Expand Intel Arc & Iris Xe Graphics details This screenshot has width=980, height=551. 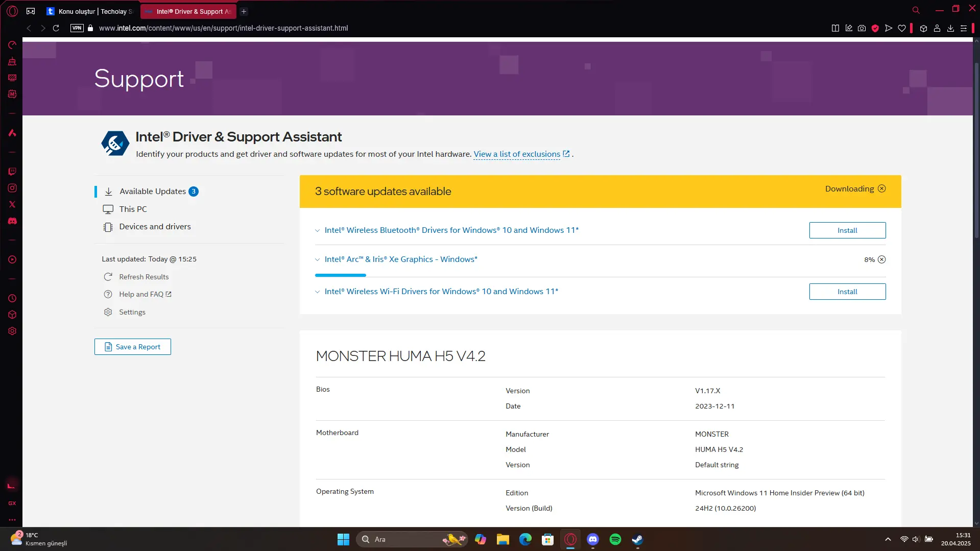tap(317, 259)
